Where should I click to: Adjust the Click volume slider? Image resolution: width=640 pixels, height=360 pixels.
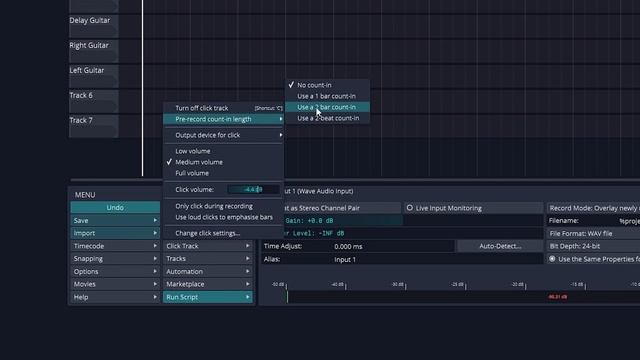[253, 189]
